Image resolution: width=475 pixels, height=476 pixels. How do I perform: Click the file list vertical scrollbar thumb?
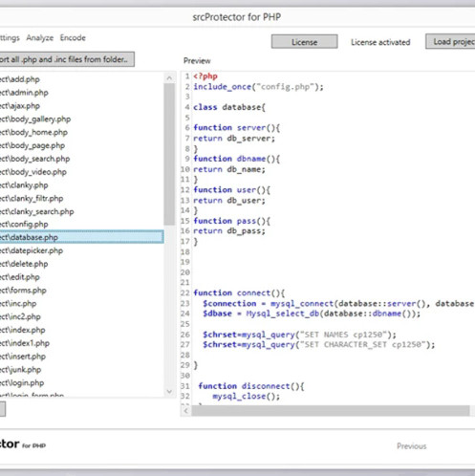tap(169, 154)
